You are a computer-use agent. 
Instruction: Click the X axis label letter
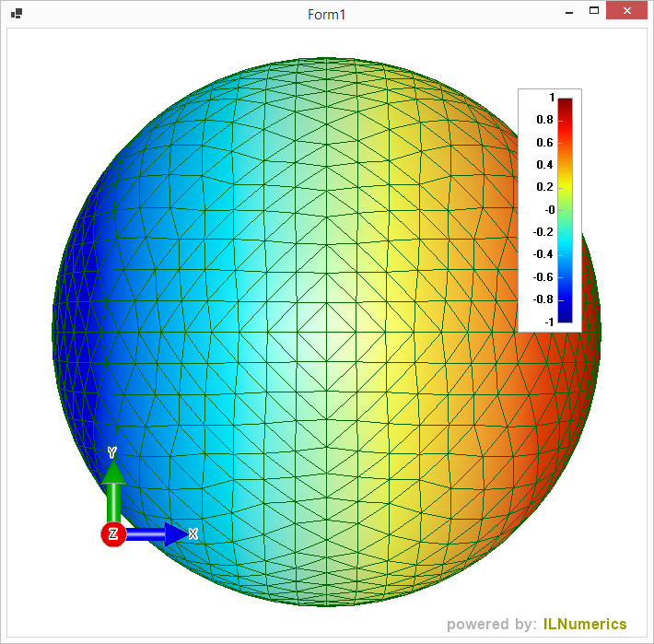pyautogui.click(x=193, y=533)
